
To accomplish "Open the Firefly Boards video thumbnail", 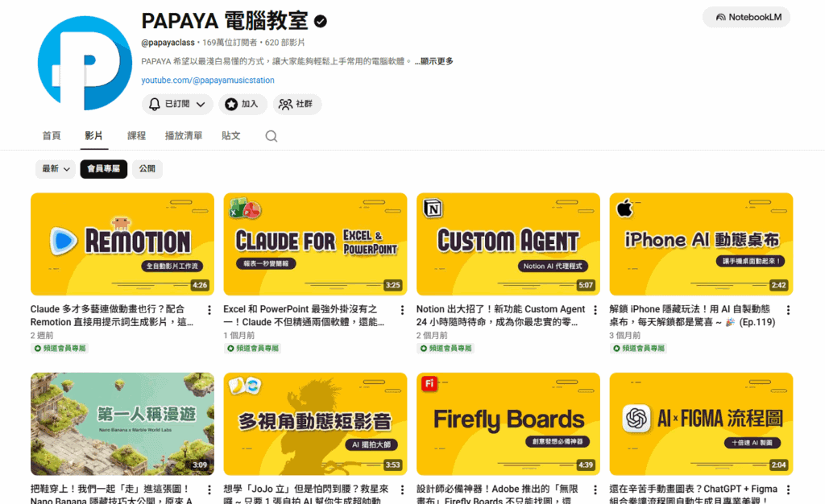I will point(508,423).
